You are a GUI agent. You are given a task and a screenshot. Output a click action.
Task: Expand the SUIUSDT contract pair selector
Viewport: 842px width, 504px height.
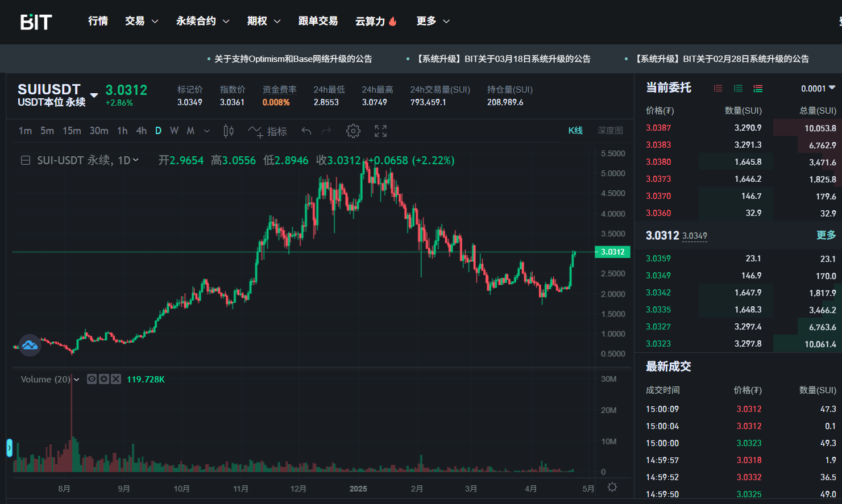pyautogui.click(x=94, y=95)
